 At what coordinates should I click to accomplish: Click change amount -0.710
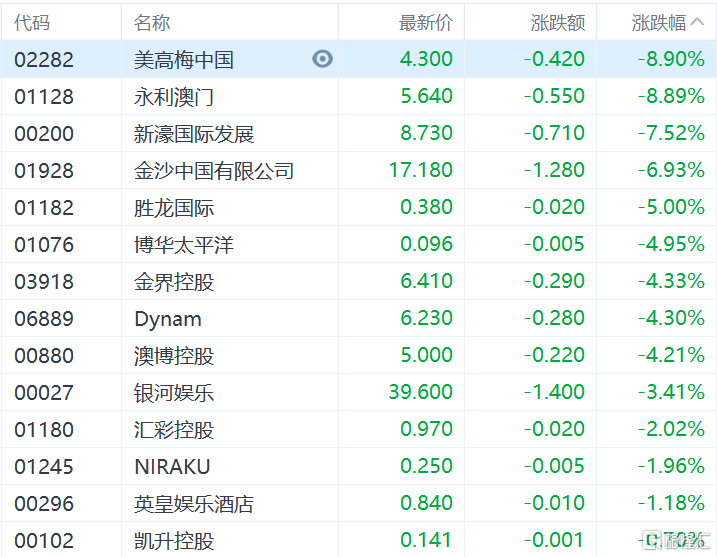pyautogui.click(x=554, y=133)
